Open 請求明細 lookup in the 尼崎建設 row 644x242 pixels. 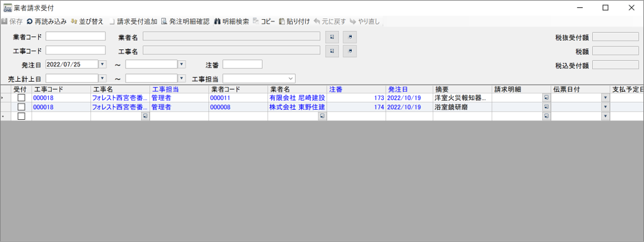(x=546, y=98)
